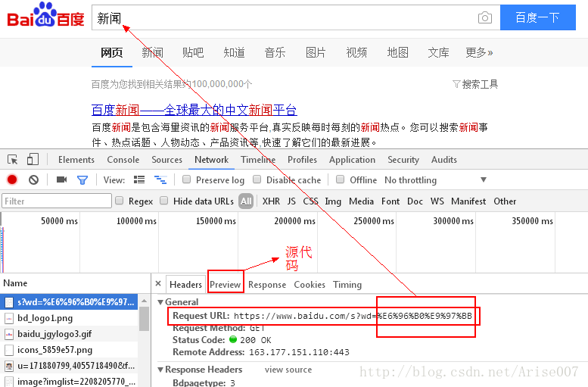The image size is (588, 387).
Task: Toggle Offline checkbox
Action: (x=340, y=179)
